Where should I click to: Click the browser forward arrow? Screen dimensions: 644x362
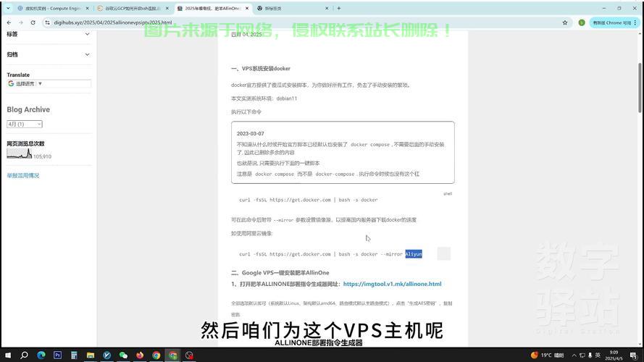tap(21, 22)
